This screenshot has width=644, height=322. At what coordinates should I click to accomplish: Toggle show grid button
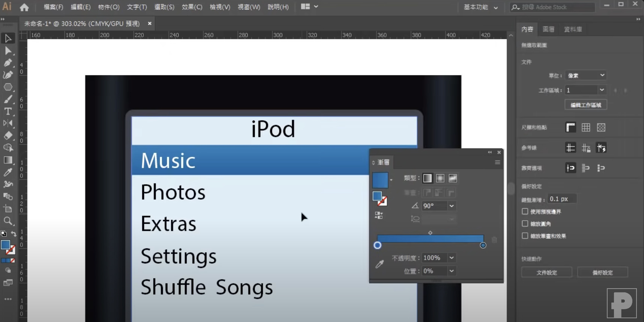(586, 128)
